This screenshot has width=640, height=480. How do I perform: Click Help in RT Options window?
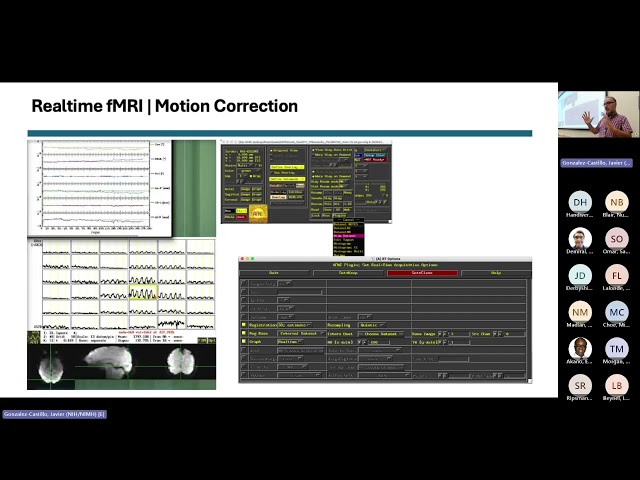496,273
